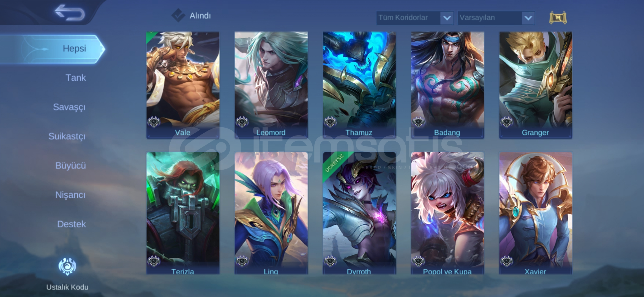This screenshot has height=297, width=644.
Task: Click the mastery badge on Thamuz's card
Action: tap(330, 122)
